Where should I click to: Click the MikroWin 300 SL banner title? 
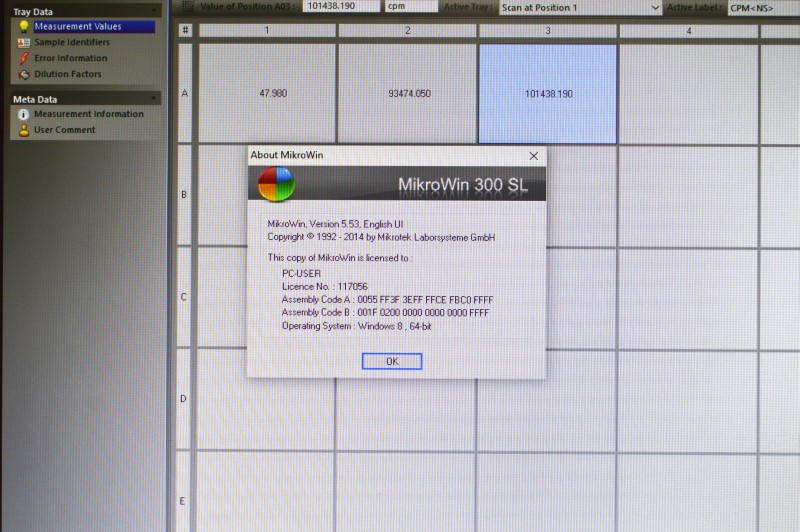point(463,185)
